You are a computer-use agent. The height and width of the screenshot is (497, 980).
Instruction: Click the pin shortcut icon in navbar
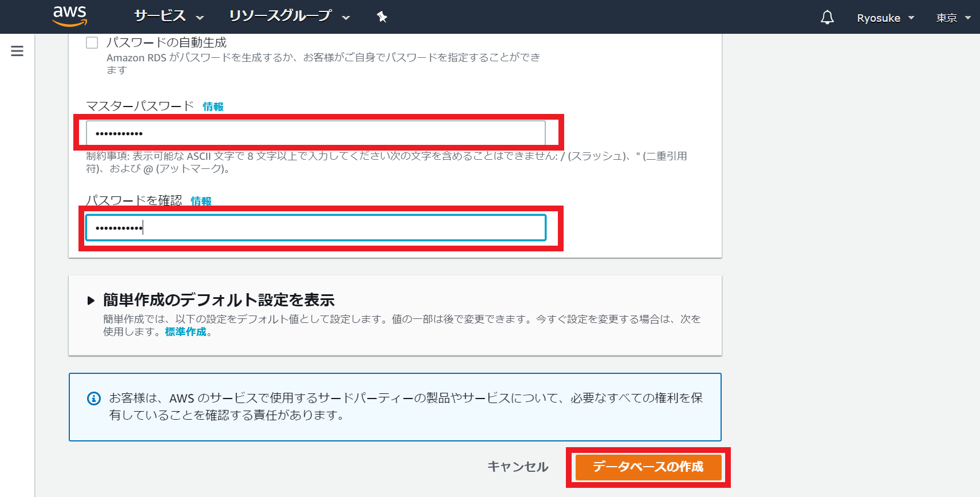click(382, 17)
